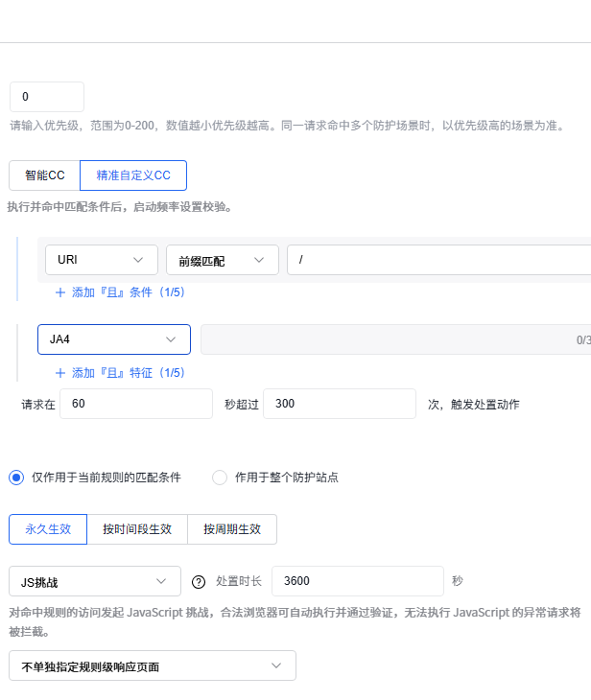591x700 pixels.
Task: Click the plus icon beside 添加『且』条件
Action: point(60,292)
